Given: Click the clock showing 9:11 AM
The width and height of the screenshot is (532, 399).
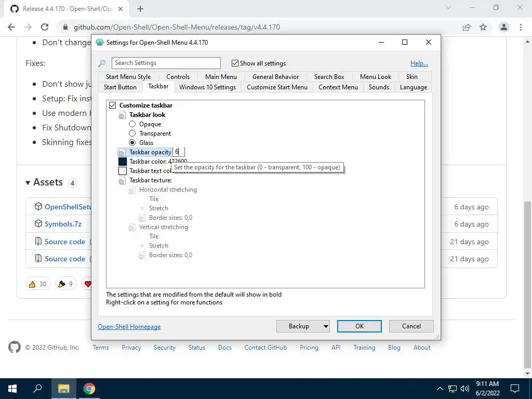Looking at the screenshot, I should pyautogui.click(x=487, y=384).
